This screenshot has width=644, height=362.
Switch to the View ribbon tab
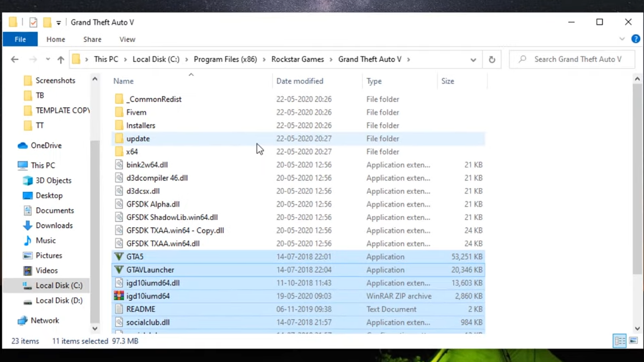tap(127, 39)
